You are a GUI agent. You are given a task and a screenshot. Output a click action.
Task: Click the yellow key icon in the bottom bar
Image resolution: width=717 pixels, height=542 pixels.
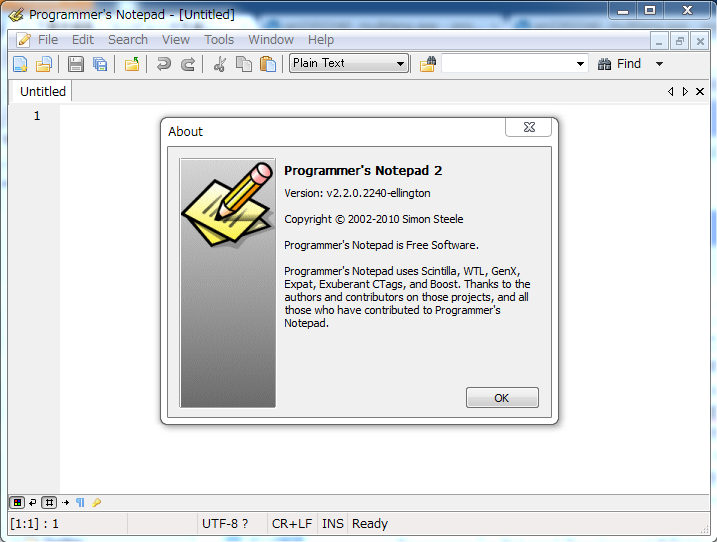(x=96, y=502)
